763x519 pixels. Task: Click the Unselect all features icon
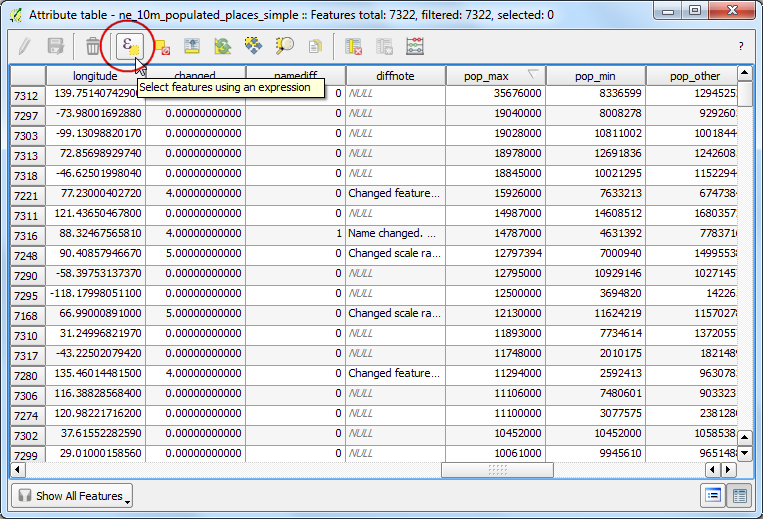[x=162, y=47]
